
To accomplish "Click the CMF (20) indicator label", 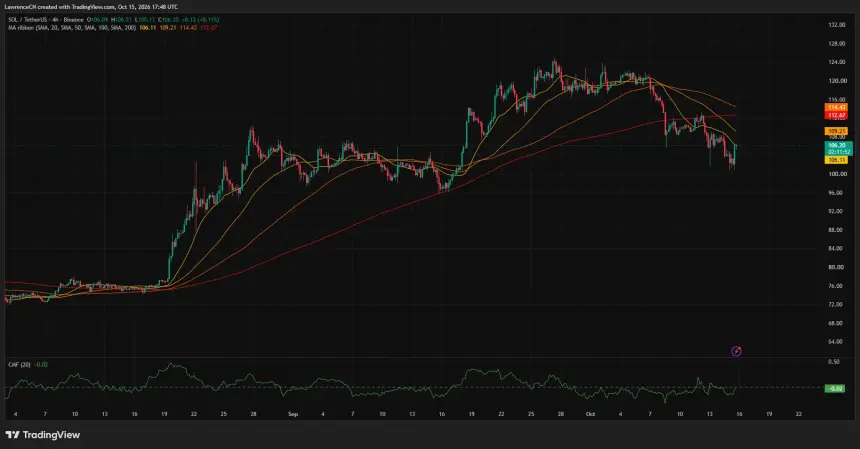I will (x=19, y=365).
